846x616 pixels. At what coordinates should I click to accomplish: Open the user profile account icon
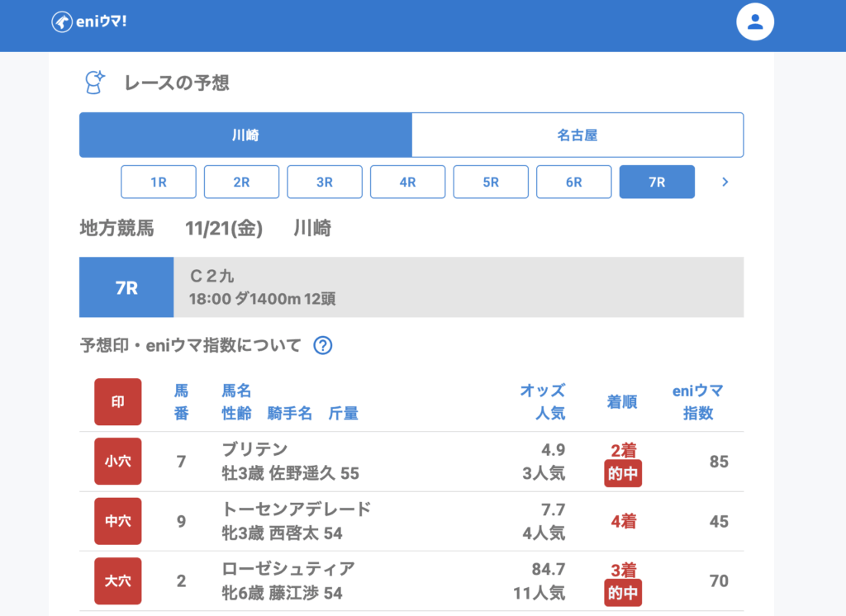point(754,22)
